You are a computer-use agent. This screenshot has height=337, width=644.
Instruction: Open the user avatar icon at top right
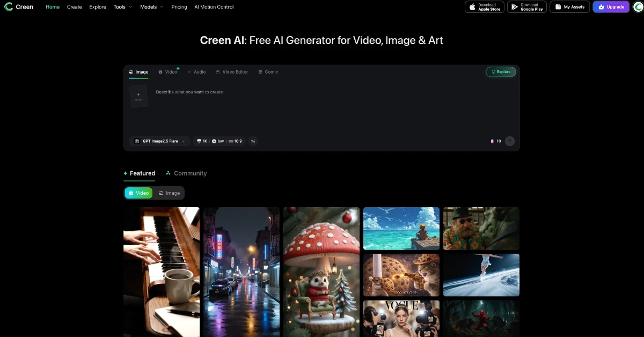coord(638,7)
